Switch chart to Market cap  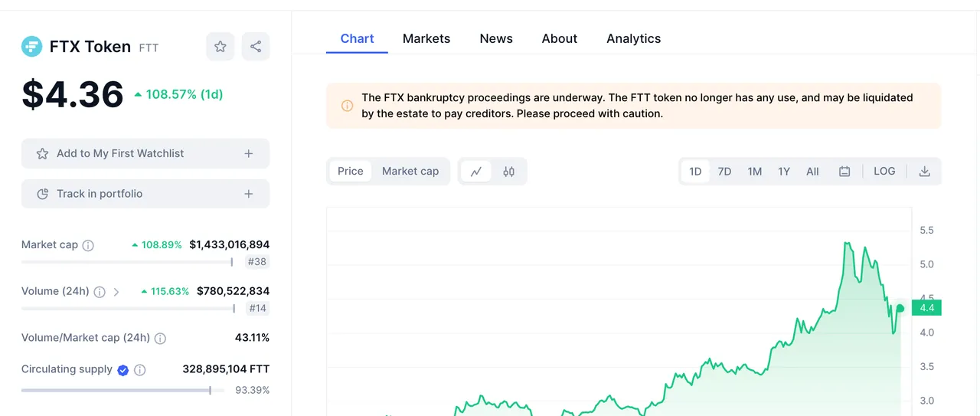tap(410, 172)
